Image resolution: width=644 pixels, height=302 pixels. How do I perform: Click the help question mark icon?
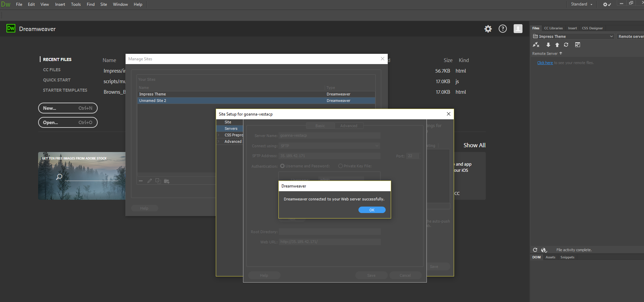click(x=503, y=29)
